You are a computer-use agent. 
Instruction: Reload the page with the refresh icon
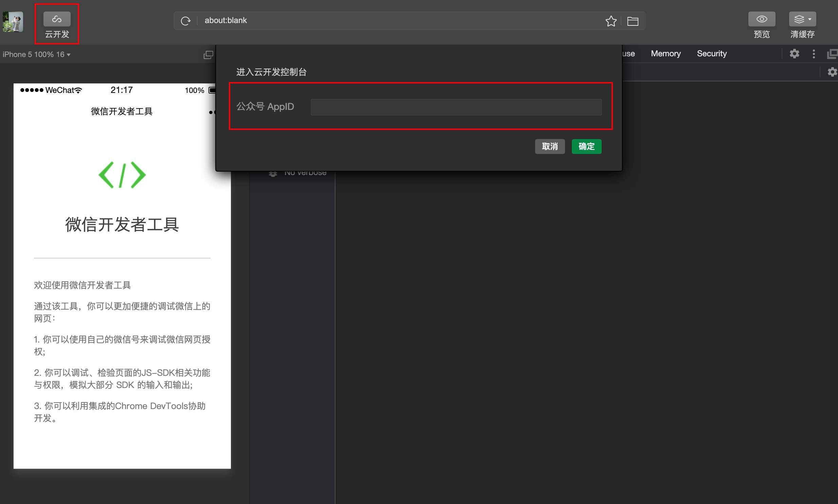point(186,21)
